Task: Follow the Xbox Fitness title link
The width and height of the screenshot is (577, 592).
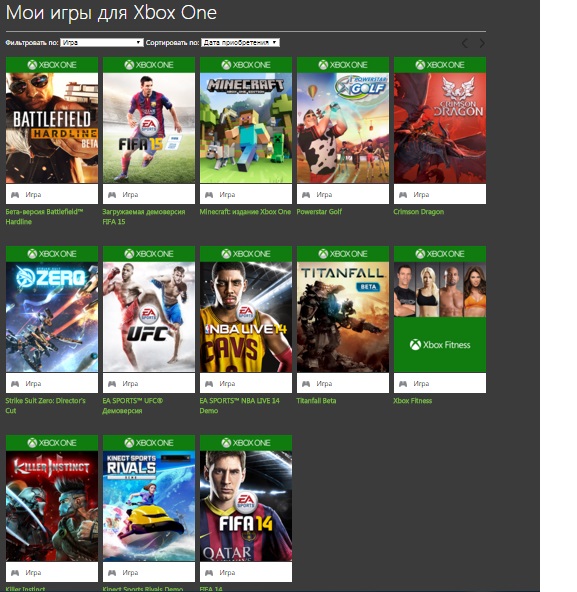Action: (413, 401)
